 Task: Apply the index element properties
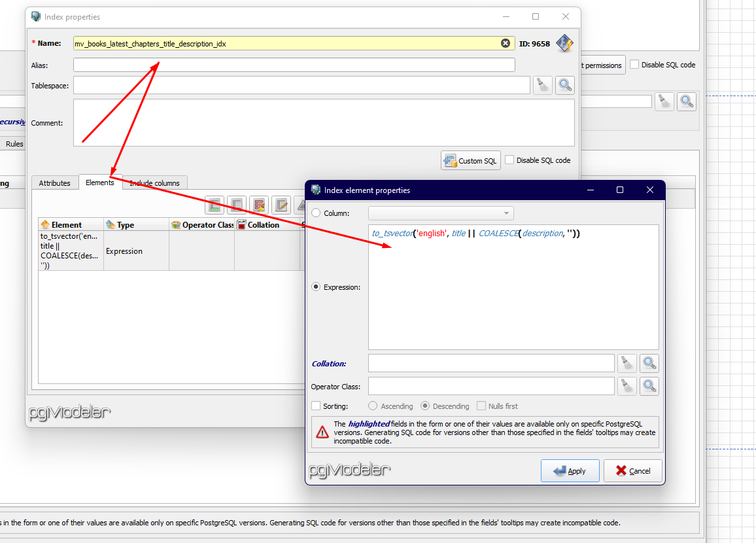pos(570,470)
